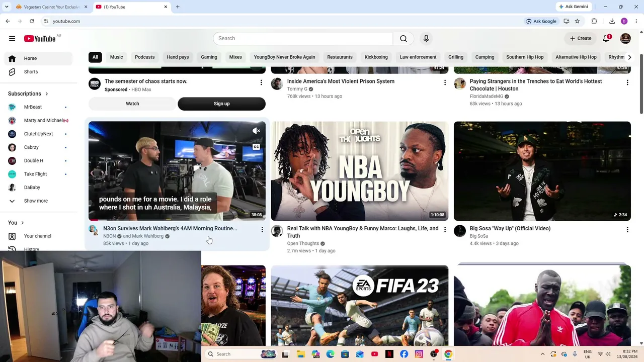The image size is (644, 362).
Task: Open options for the Open Thoughts video
Action: coord(445,229)
